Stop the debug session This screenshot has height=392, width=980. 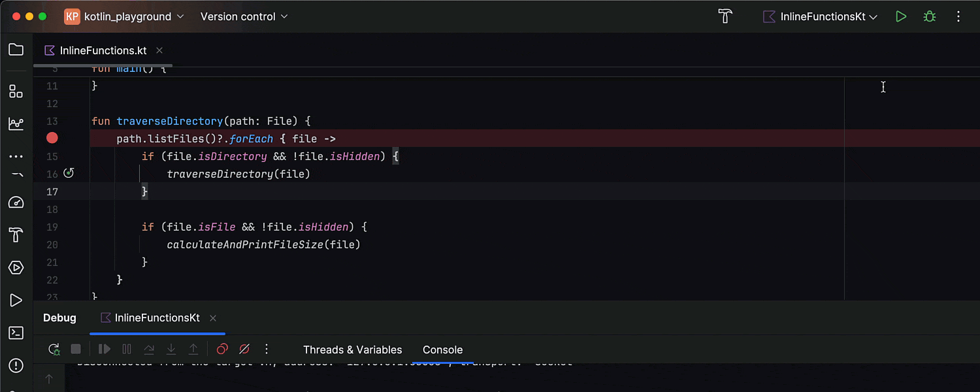coord(75,349)
